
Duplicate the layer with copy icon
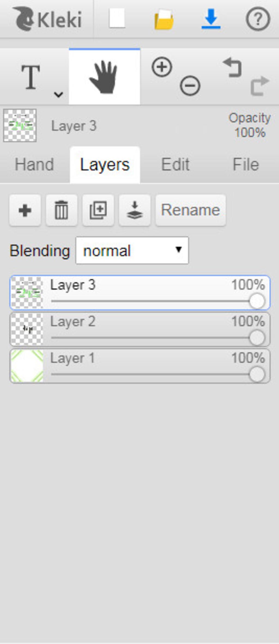click(98, 210)
